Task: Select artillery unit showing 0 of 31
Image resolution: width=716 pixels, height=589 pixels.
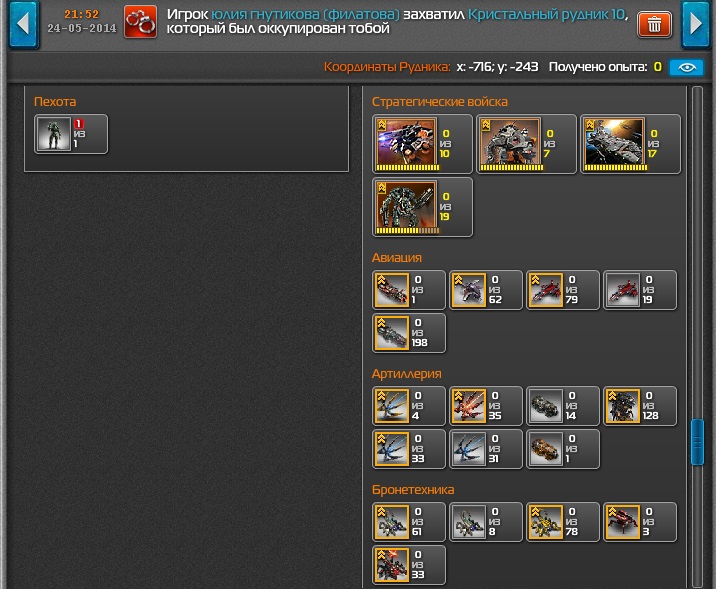Action: tap(486, 449)
